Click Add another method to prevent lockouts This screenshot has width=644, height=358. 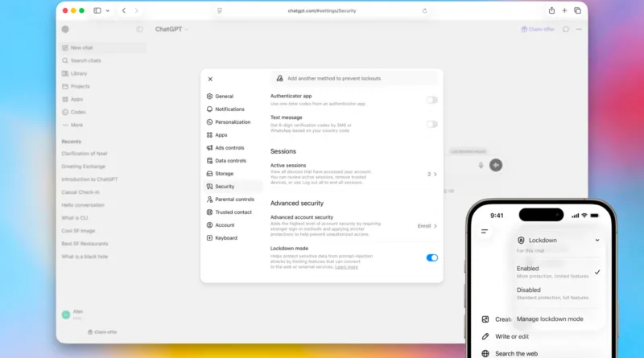coord(354,78)
